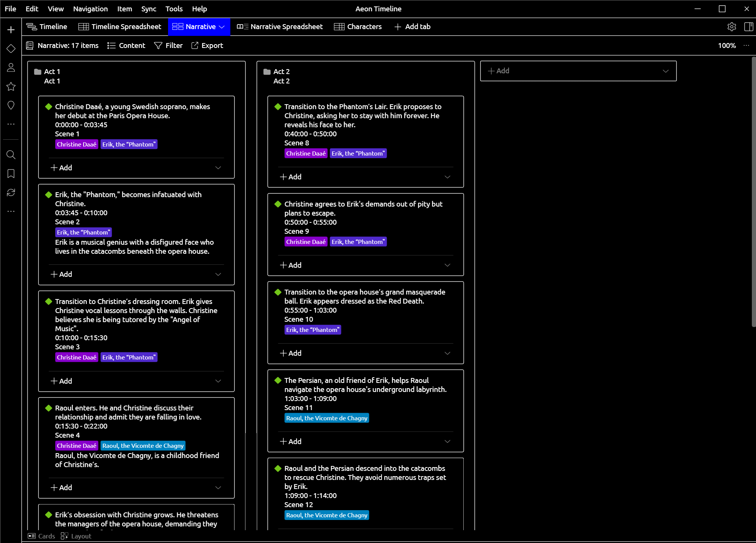Click the search magnifier sidebar icon
The image size is (756, 543).
point(11,155)
